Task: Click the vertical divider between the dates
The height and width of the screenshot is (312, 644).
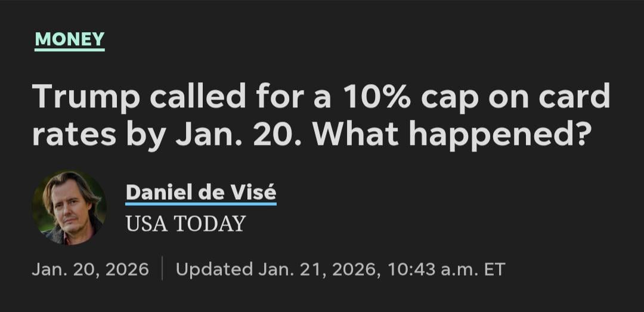Action: 162,269
